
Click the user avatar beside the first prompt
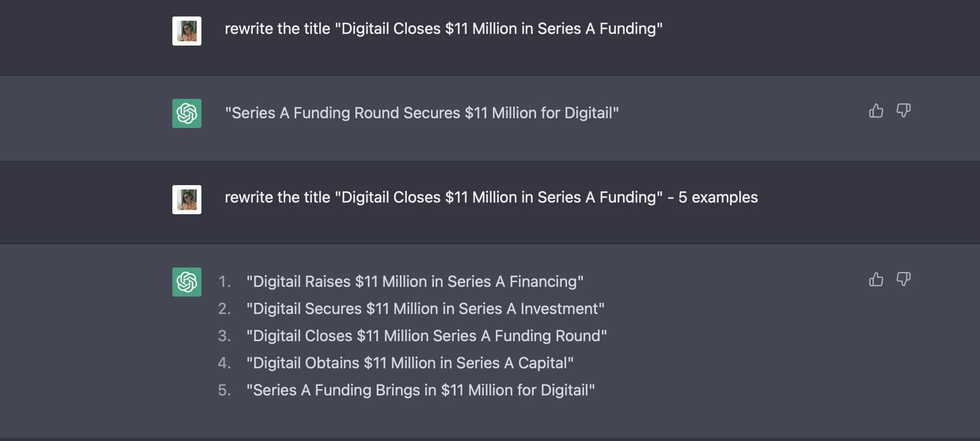(187, 31)
